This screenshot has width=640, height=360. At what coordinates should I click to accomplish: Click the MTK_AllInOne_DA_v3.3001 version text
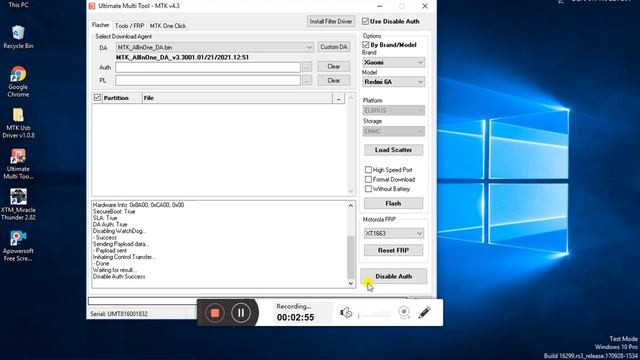click(x=182, y=57)
